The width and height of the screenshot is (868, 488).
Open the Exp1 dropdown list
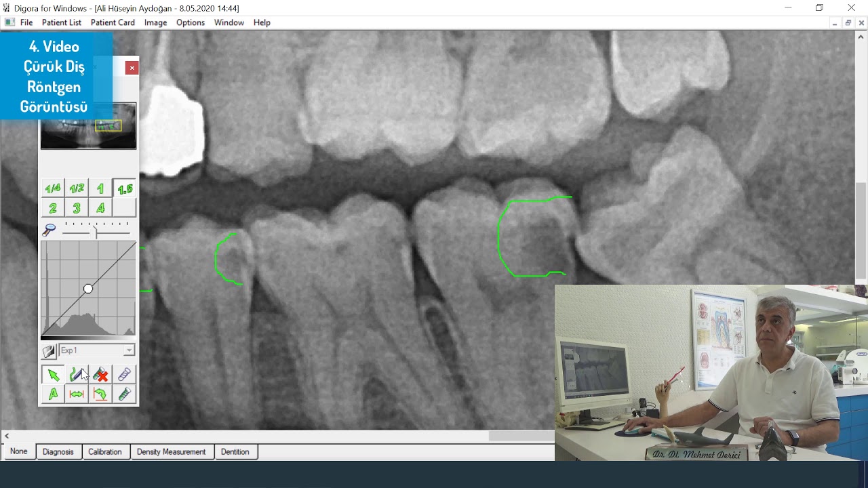[x=129, y=350]
